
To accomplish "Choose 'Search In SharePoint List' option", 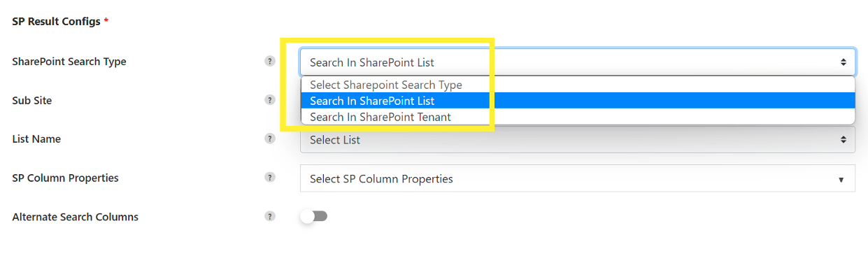I will coord(578,101).
